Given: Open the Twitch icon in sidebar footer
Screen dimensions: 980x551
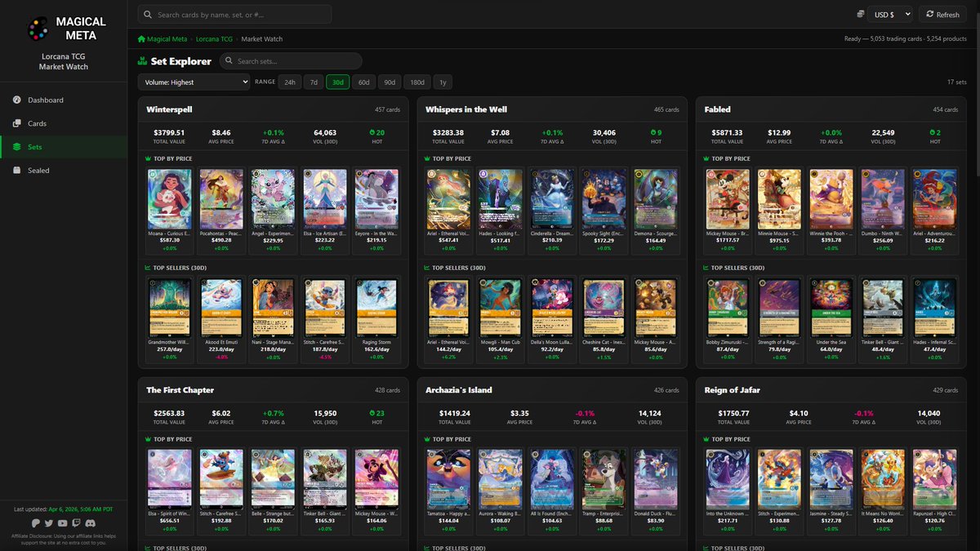Looking at the screenshot, I should 75,522.
